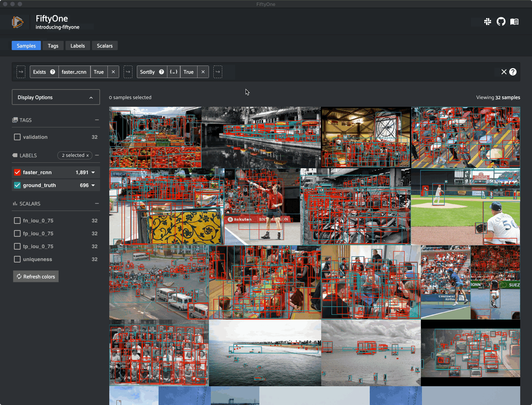Screen dimensions: 532x405
Task: Click the SCALARS section chart icon
Action: [15, 204]
